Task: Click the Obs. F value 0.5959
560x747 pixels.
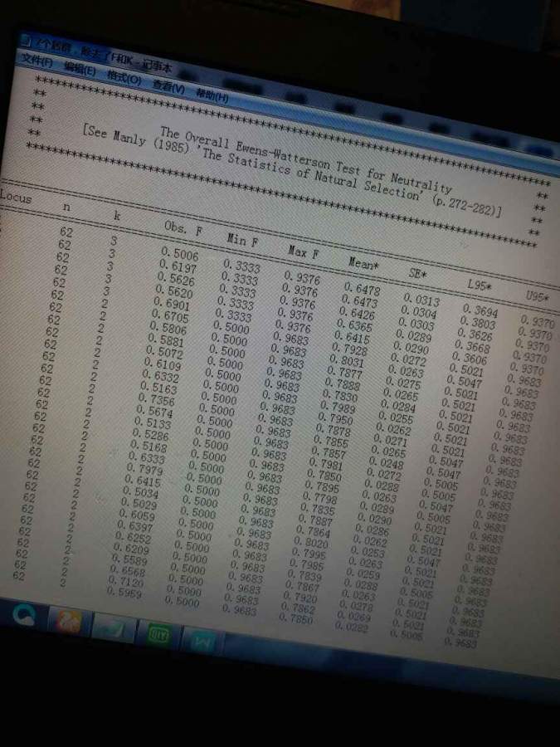Action: pos(124,593)
